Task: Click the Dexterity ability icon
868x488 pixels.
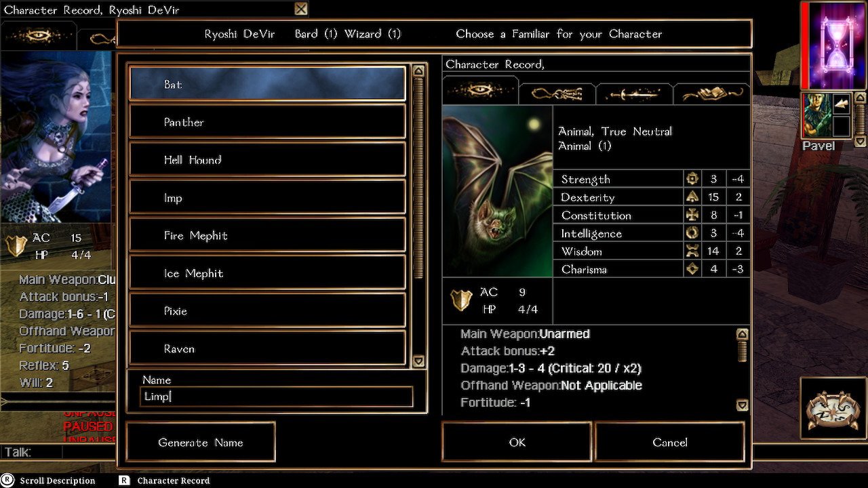Action: click(692, 197)
